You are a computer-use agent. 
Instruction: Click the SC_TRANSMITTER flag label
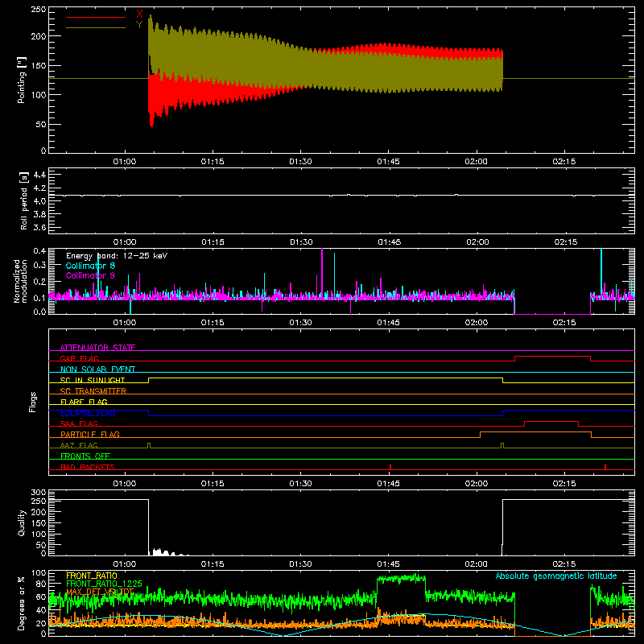[x=93, y=390]
